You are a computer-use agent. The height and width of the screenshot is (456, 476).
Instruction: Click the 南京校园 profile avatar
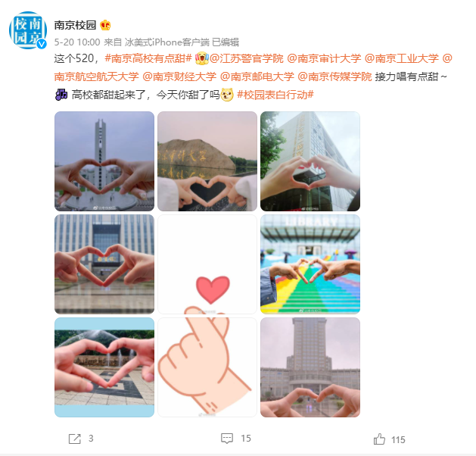[x=28, y=30]
